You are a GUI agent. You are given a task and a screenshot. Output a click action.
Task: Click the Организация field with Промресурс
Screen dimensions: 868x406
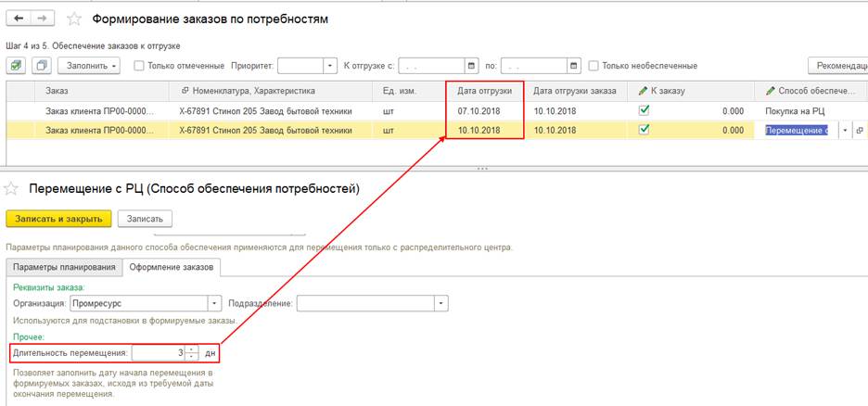pyautogui.click(x=139, y=304)
